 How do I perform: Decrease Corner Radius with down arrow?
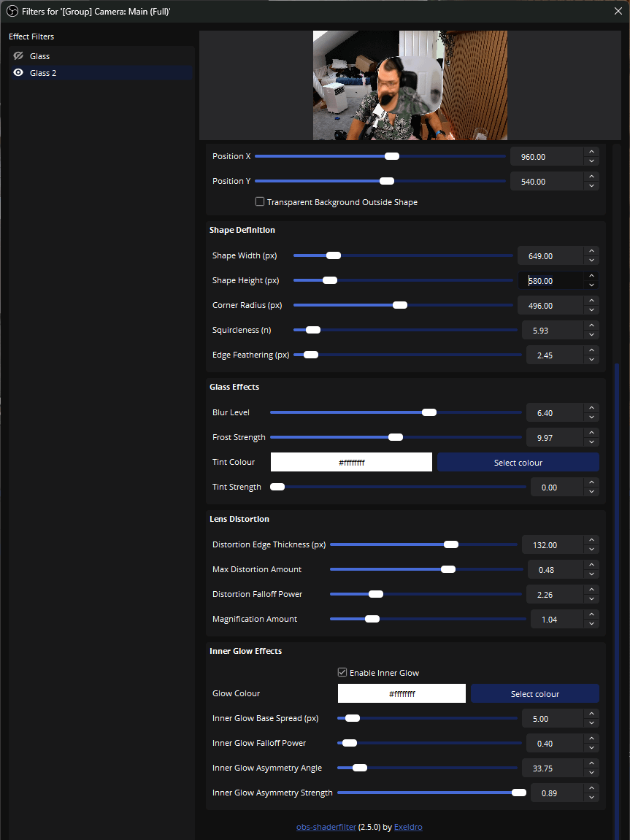pos(591,310)
